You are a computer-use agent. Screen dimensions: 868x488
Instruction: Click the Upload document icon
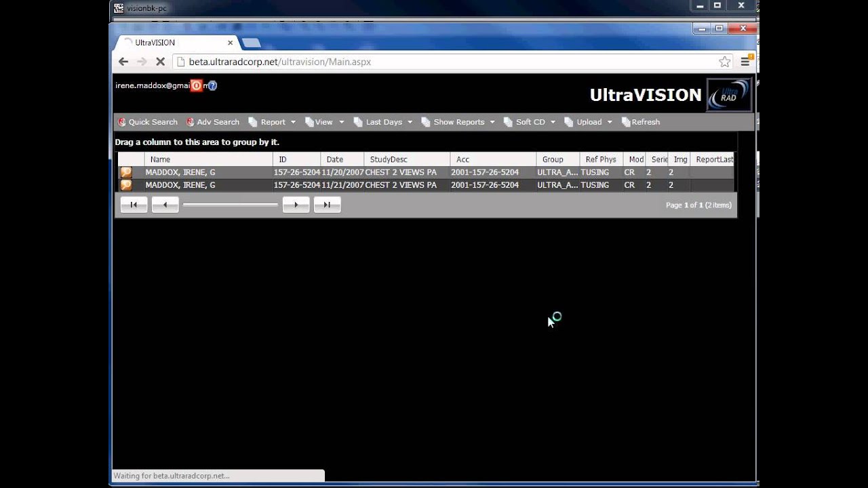[569, 122]
